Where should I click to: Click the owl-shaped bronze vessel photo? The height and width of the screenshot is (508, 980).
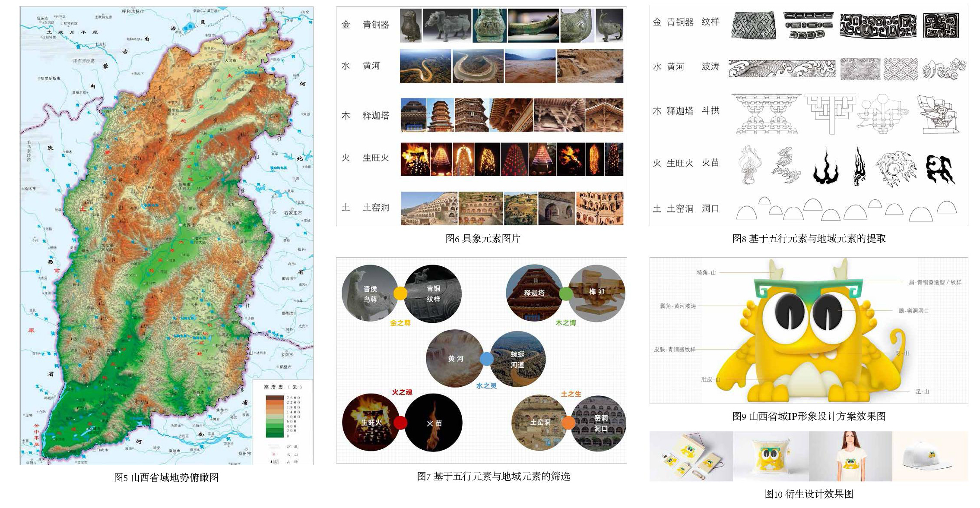[x=411, y=26]
